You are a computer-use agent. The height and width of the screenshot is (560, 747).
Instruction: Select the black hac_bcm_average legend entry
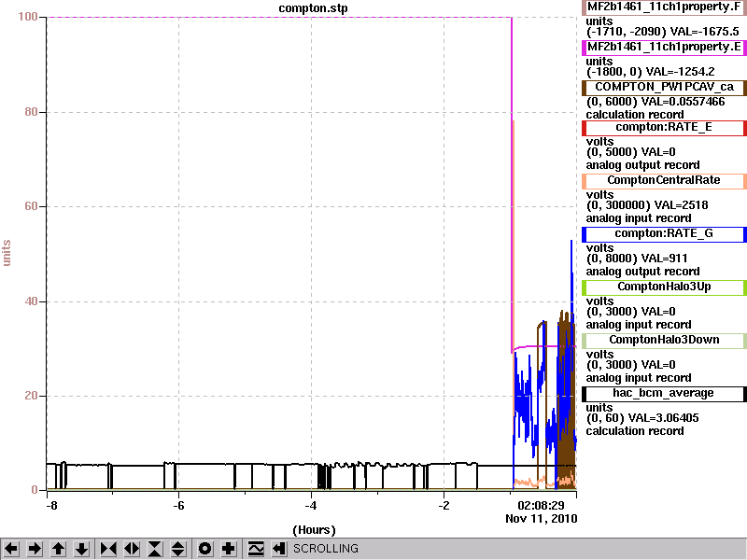pos(664,394)
